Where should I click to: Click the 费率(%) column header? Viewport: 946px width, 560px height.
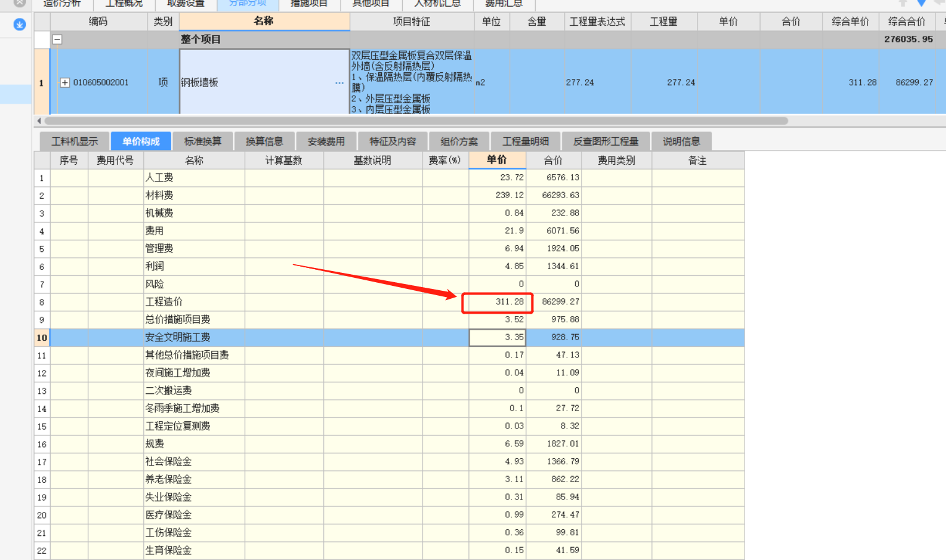[x=445, y=161]
